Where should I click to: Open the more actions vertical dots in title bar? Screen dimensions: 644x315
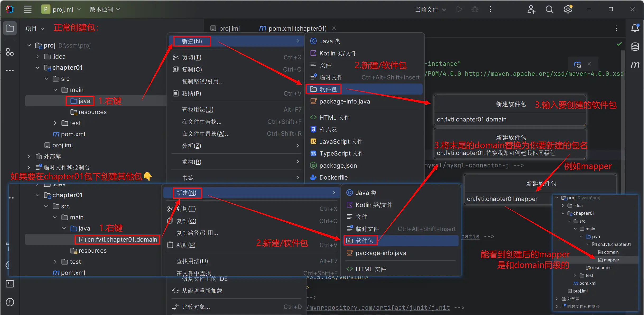click(x=490, y=10)
